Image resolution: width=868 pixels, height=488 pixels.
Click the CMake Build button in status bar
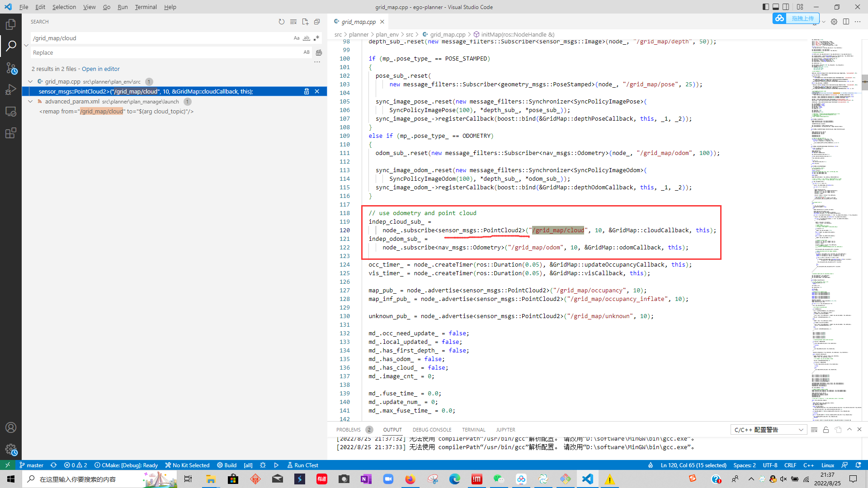coord(226,465)
